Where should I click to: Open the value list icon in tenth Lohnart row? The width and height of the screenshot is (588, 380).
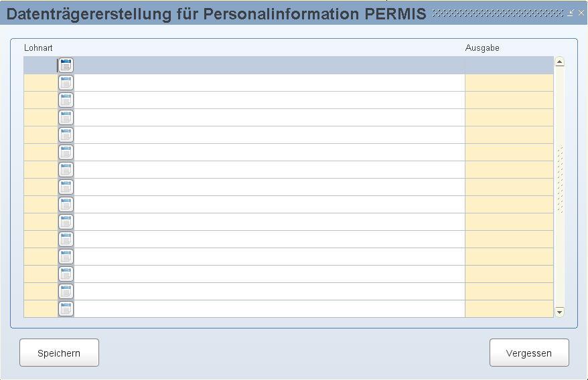(66, 222)
